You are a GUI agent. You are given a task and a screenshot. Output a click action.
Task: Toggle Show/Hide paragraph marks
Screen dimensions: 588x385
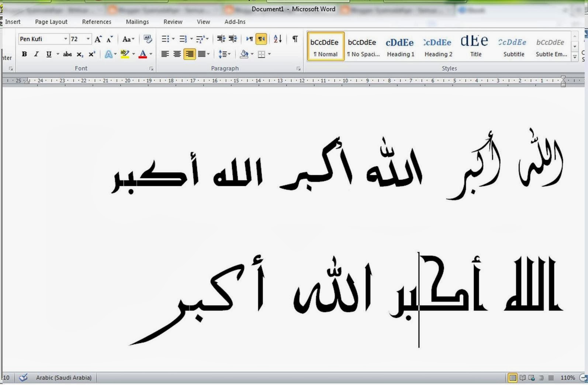[295, 39]
